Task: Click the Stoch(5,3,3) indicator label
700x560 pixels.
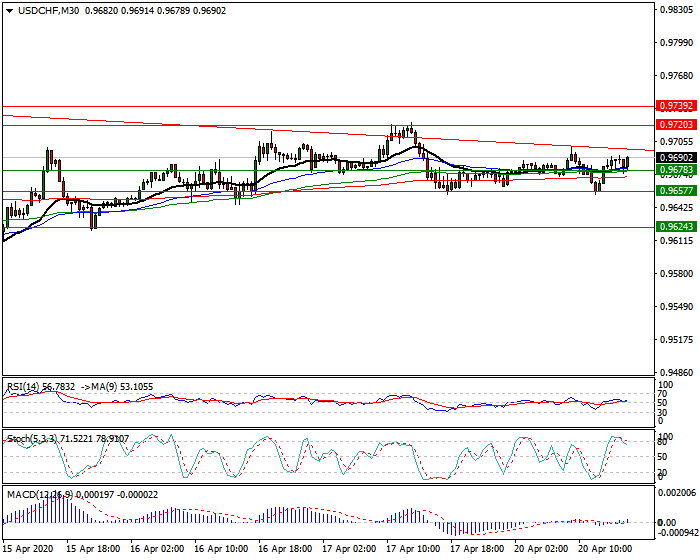Action: click(x=32, y=439)
